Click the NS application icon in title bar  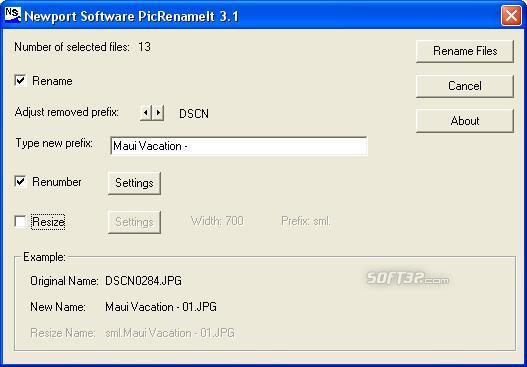[x=13, y=15]
